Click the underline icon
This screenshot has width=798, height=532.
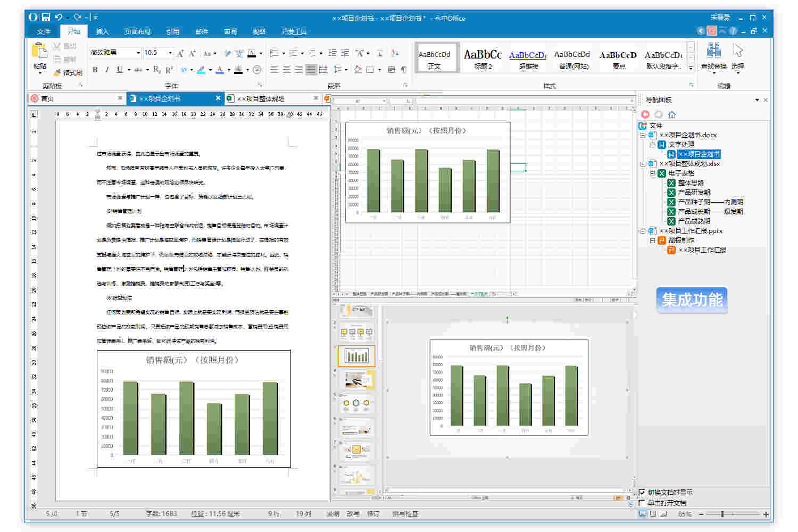tap(119, 70)
